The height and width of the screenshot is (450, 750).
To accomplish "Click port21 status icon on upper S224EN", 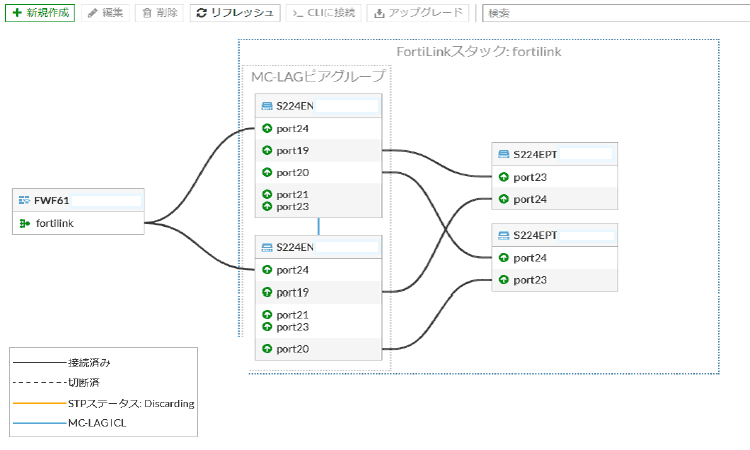I will [x=267, y=194].
